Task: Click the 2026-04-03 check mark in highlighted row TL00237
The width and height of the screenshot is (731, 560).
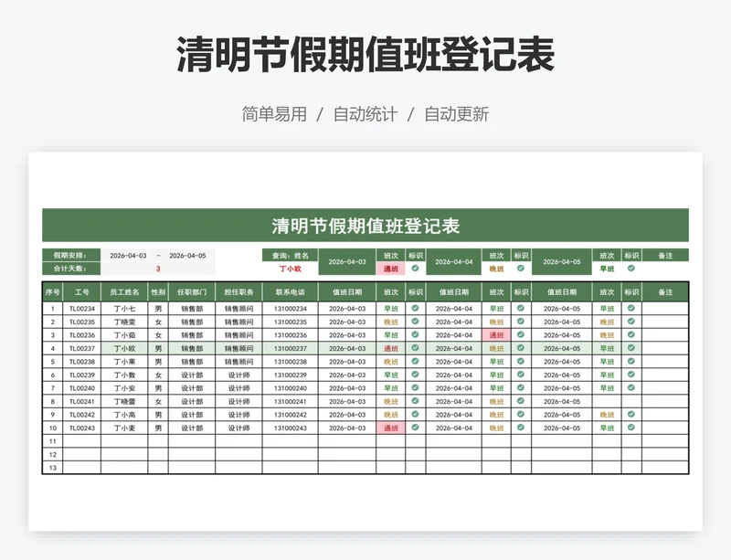Action: coord(415,348)
